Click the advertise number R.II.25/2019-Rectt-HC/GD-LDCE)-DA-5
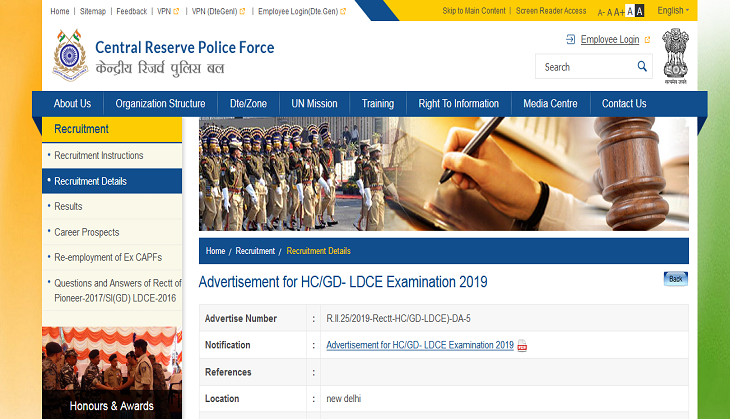Image resolution: width=730 pixels, height=419 pixels. click(399, 318)
